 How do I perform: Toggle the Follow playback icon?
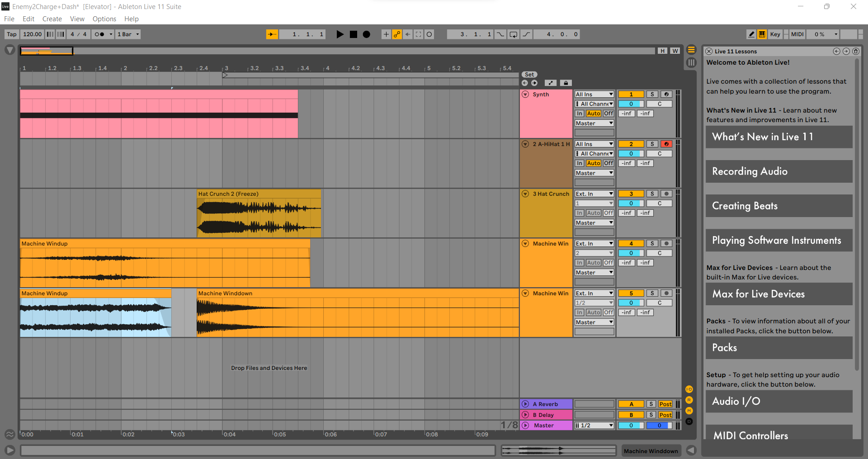point(272,34)
